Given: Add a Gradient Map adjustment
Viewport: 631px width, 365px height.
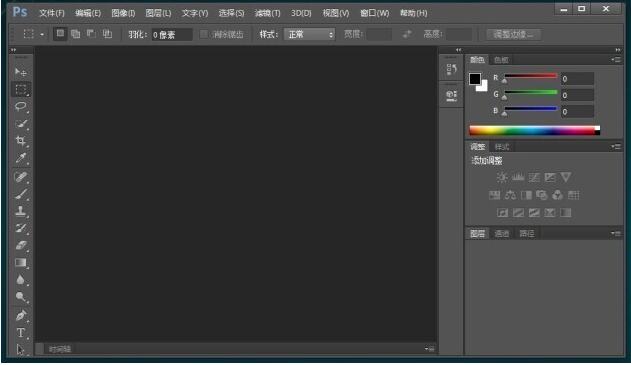Looking at the screenshot, I should point(565,212).
